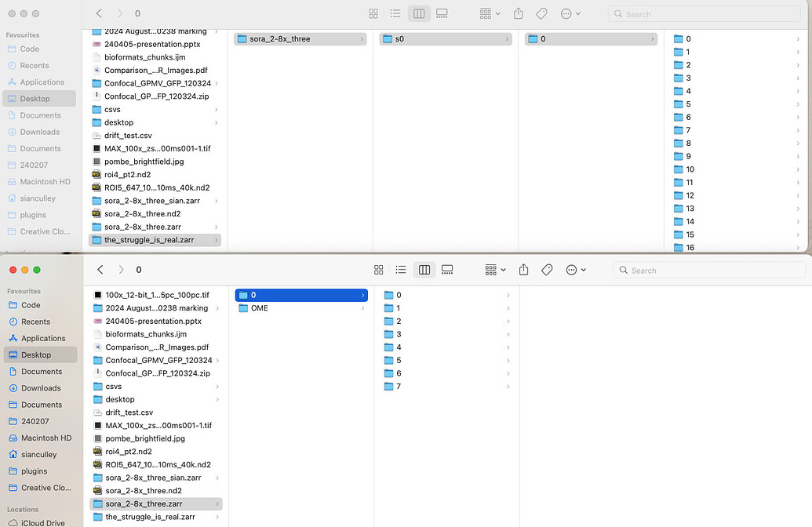Select gallery view in the bottom Finder window

(x=447, y=270)
